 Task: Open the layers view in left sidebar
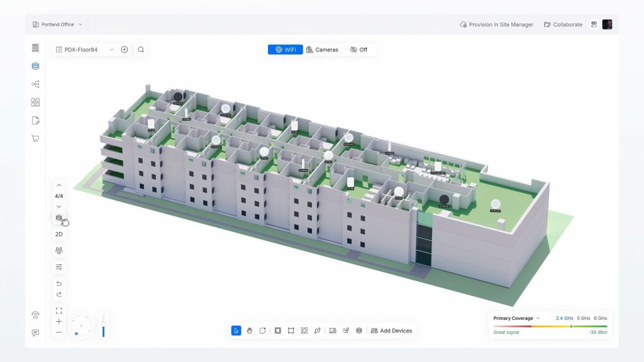[35, 65]
